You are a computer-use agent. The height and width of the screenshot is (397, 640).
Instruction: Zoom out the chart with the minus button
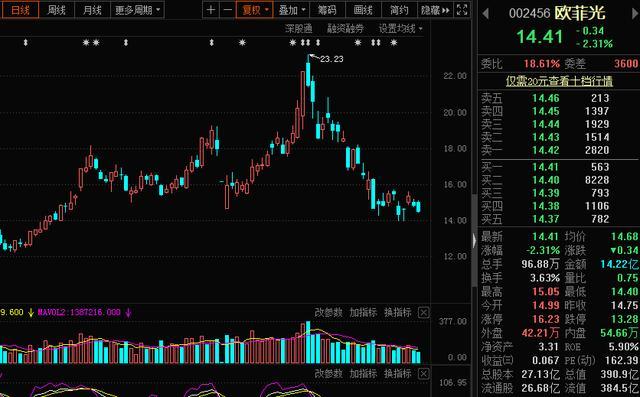[x=228, y=10]
